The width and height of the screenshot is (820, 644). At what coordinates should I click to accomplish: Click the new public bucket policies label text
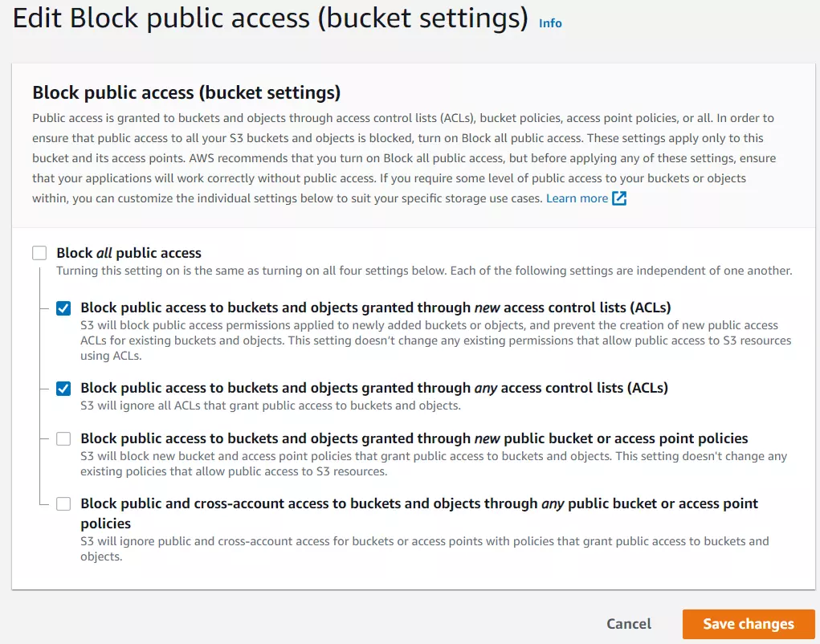(x=414, y=438)
